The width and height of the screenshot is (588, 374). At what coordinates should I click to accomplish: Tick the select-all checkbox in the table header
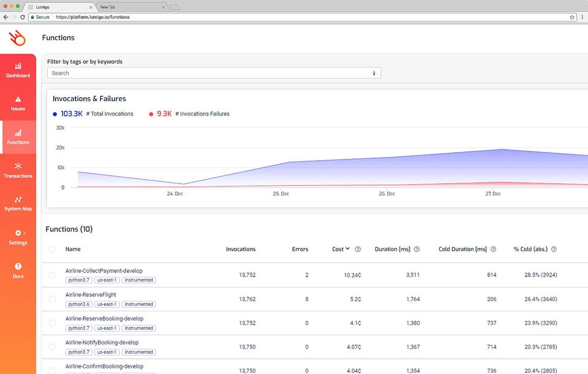52,249
